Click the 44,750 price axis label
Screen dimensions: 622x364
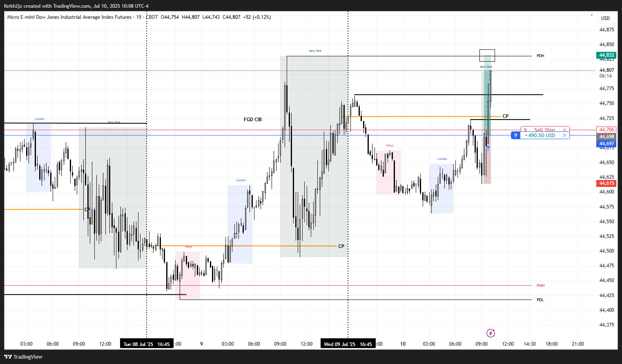click(606, 103)
